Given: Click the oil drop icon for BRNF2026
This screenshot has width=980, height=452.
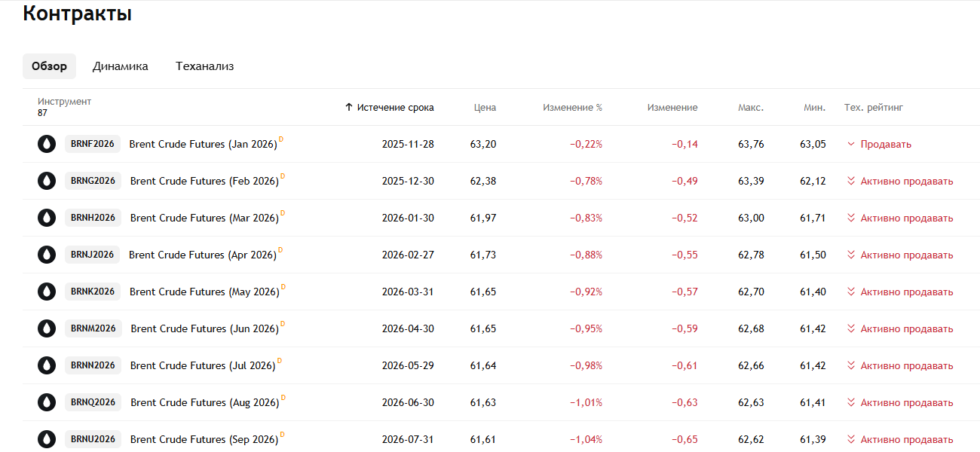Looking at the screenshot, I should [47, 144].
